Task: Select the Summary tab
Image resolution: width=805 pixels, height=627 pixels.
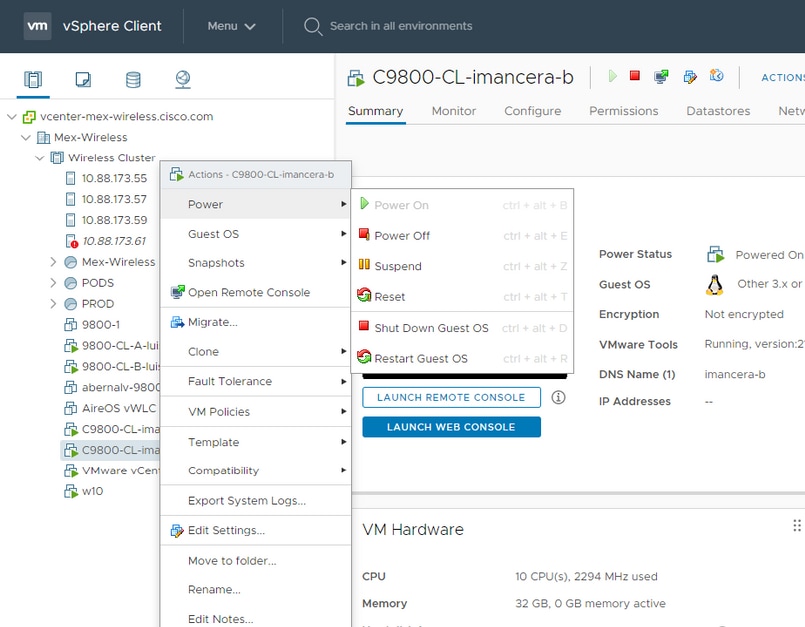Action: tap(375, 111)
